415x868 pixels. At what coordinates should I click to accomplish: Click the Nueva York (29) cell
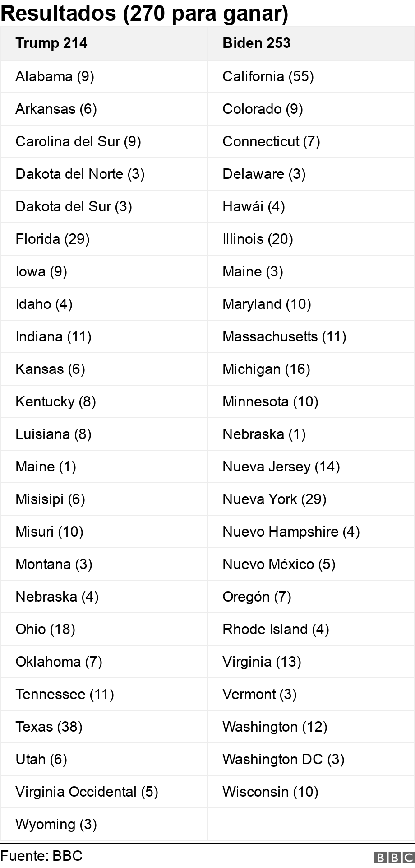pos(311,499)
